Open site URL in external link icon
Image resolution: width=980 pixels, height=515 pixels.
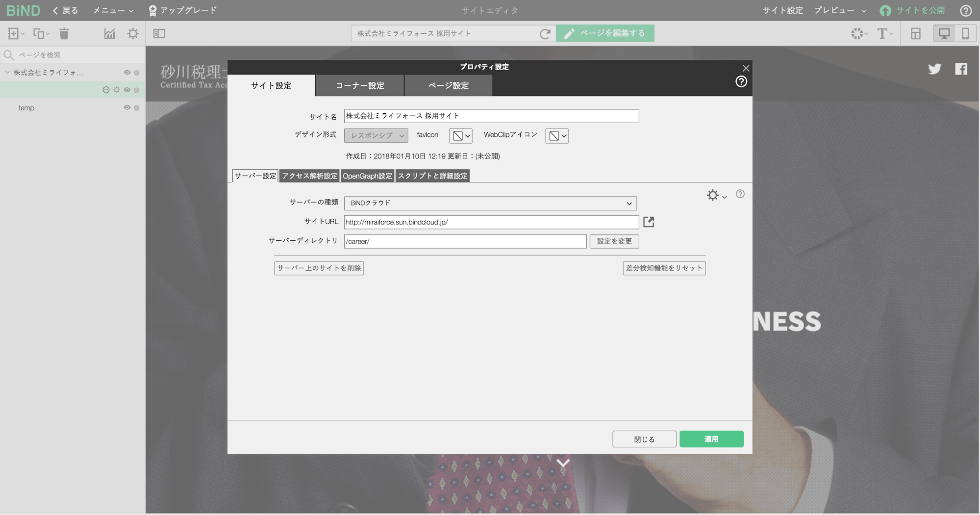click(649, 222)
